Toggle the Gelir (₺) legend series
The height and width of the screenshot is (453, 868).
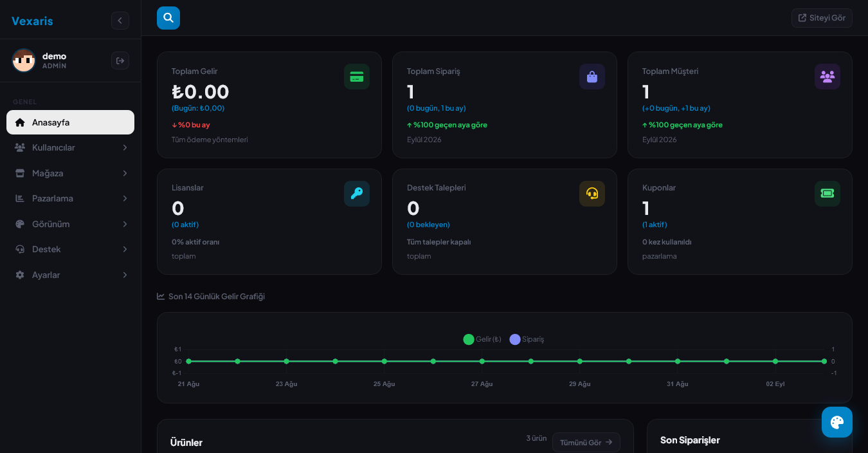pyautogui.click(x=482, y=339)
